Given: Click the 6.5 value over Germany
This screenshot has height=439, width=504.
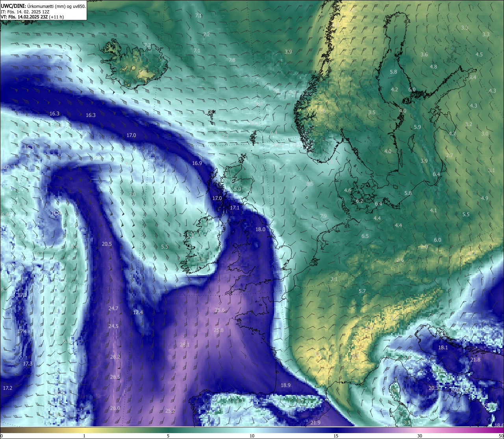Looking at the screenshot, I should [x=365, y=236].
